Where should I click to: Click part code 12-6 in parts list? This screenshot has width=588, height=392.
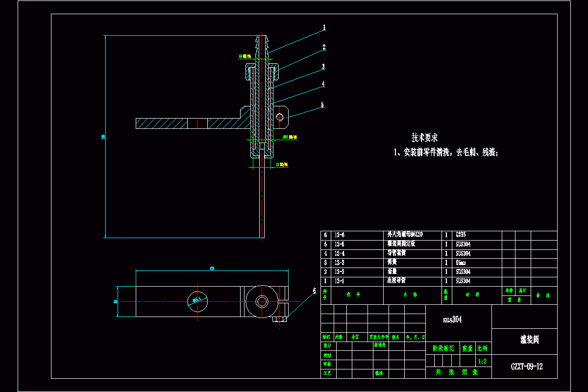[340, 235]
